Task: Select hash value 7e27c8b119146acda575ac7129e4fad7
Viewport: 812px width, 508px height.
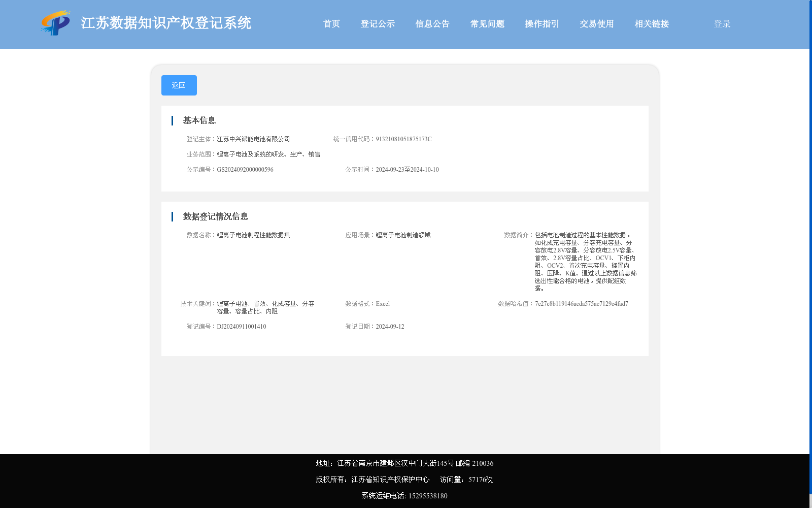Action: tap(582, 304)
